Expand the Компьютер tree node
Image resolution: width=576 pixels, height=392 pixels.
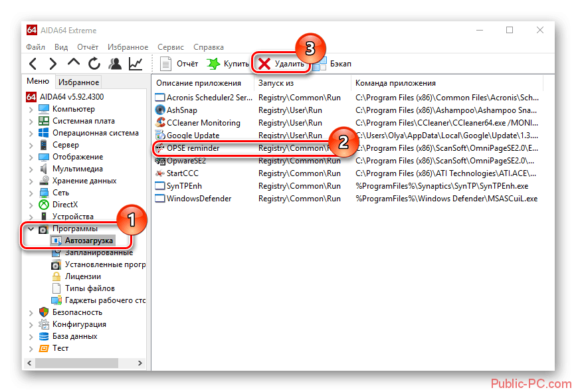31,109
